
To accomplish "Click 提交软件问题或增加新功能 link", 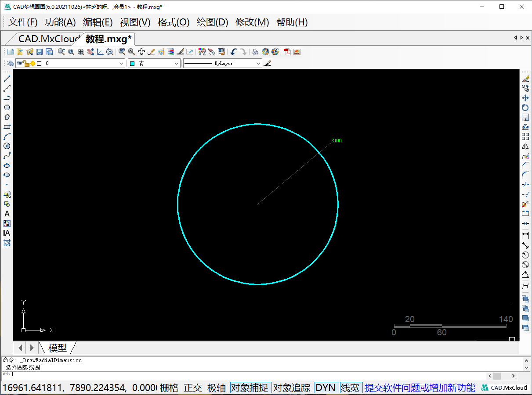I will (420, 388).
